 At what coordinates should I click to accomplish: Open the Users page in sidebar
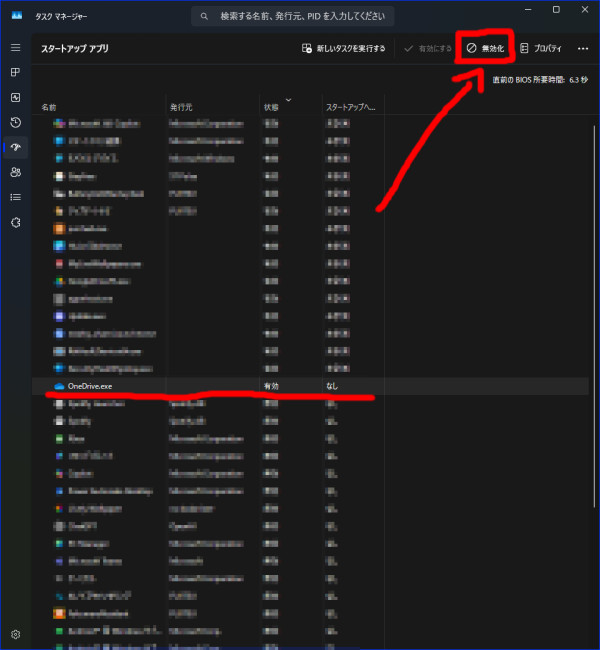pos(15,172)
